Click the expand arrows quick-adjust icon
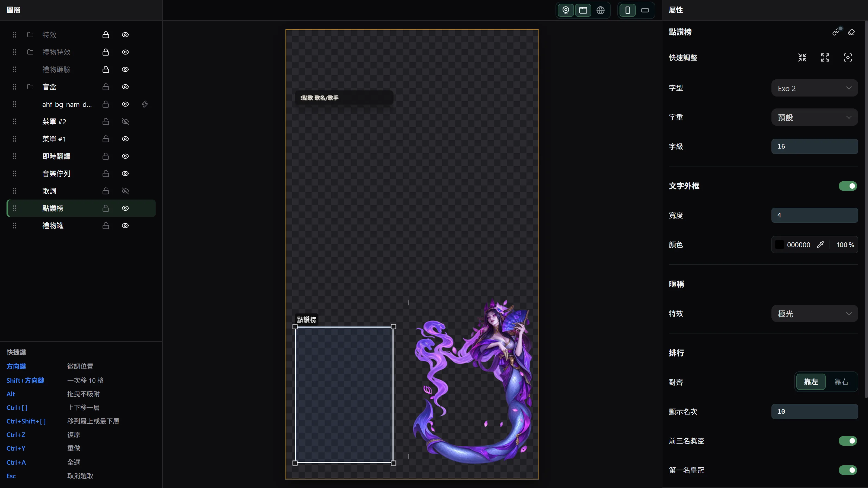Screen dimensions: 868x488 825,57
